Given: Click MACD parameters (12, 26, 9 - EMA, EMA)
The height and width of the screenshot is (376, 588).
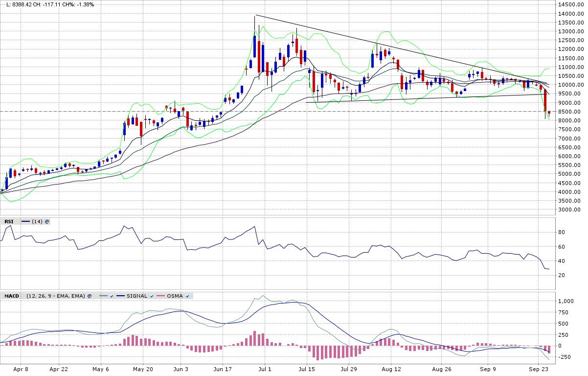Looking at the screenshot, I should (56, 296).
